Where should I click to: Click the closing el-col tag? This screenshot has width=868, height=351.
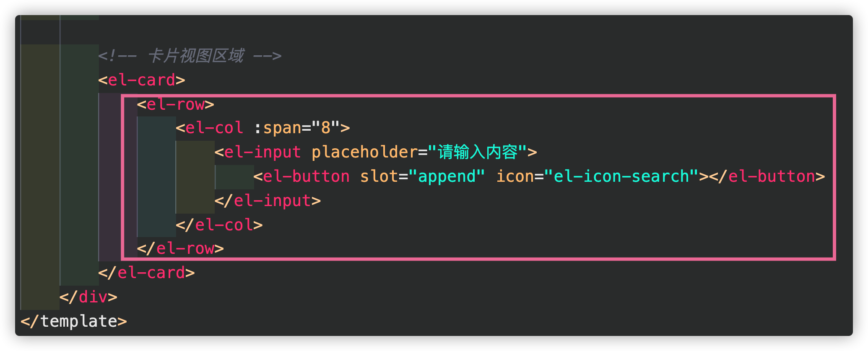[x=219, y=225]
